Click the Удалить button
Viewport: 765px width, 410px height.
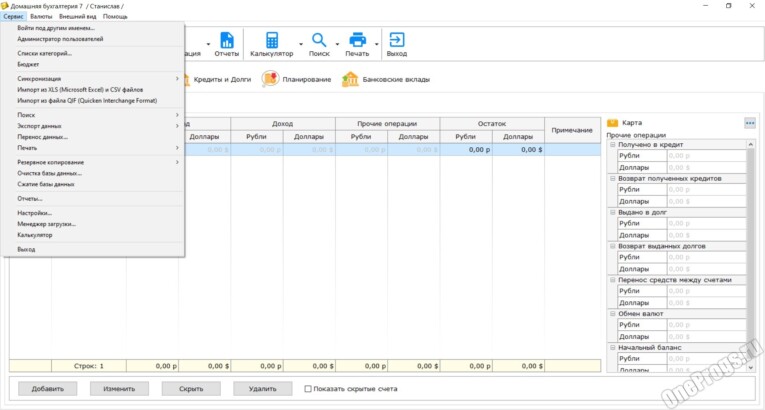tap(263, 389)
